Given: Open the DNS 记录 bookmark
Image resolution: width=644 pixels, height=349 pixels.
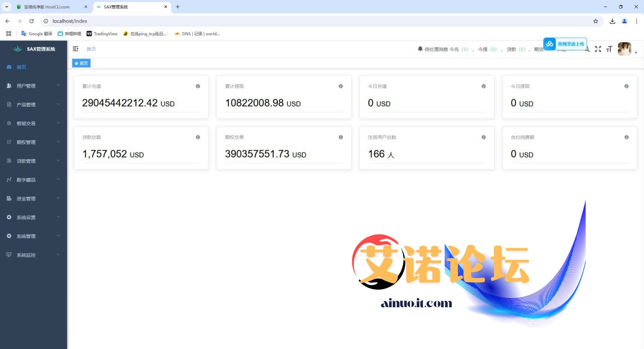Looking at the screenshot, I should [197, 34].
